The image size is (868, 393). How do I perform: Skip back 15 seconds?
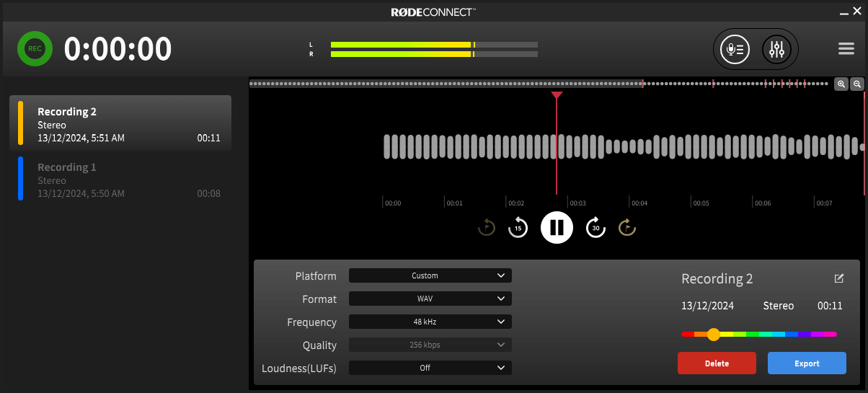click(518, 228)
